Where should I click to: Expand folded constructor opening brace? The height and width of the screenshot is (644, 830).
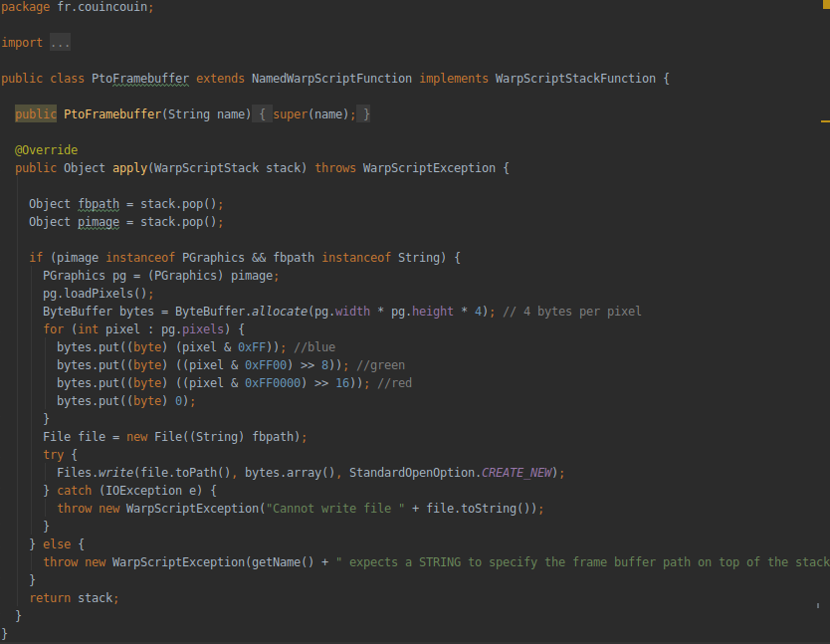coord(262,113)
